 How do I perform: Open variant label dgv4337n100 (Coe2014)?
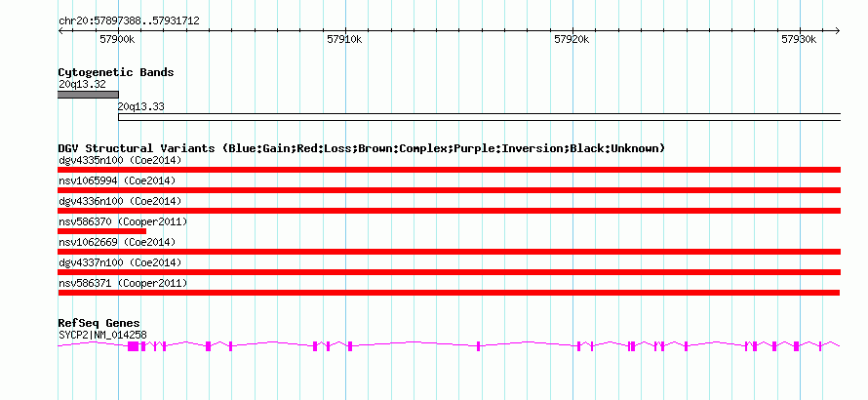point(120,262)
